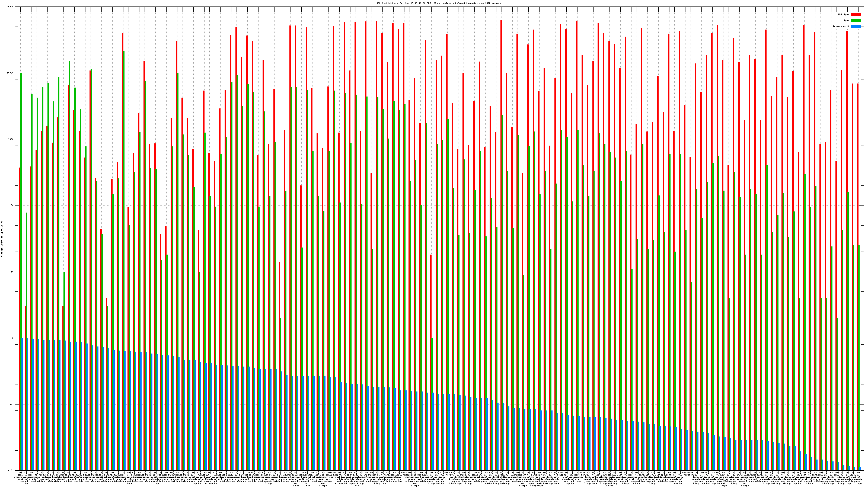This screenshot has width=868, height=488.
Task: Click the rightmost green Spam bar
Action: tap(859, 354)
